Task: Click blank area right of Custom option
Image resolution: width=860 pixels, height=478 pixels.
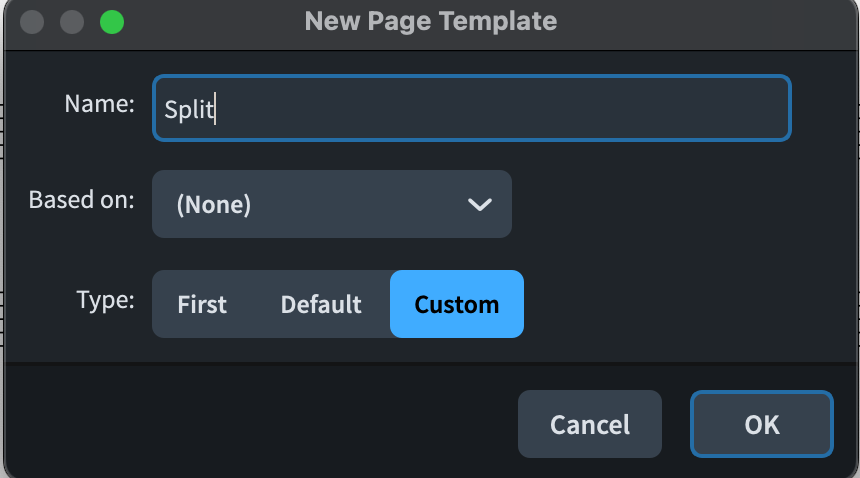Action: (680, 304)
